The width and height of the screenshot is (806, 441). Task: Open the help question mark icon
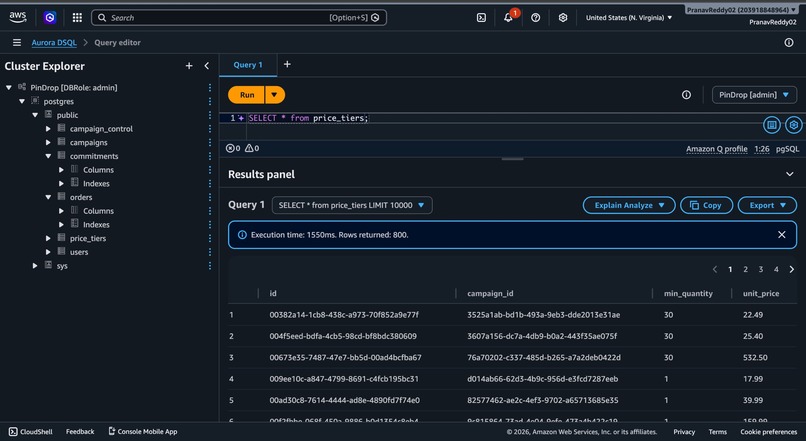coord(536,17)
